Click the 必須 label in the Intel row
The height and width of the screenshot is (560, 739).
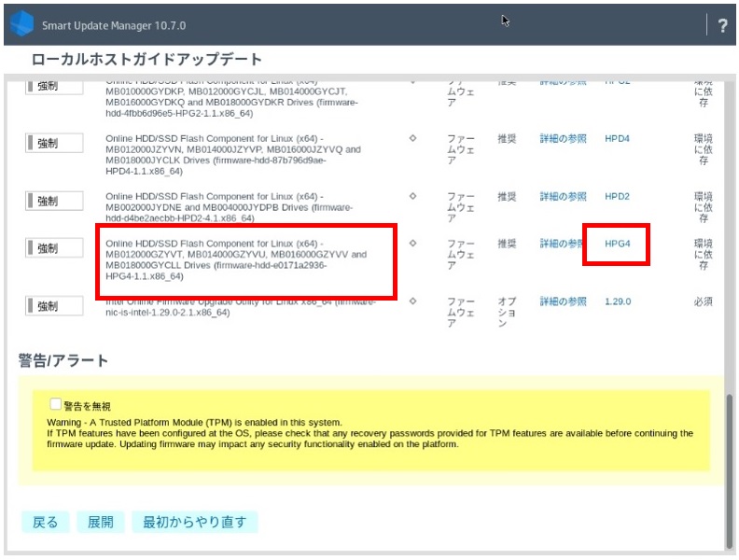[x=704, y=301]
